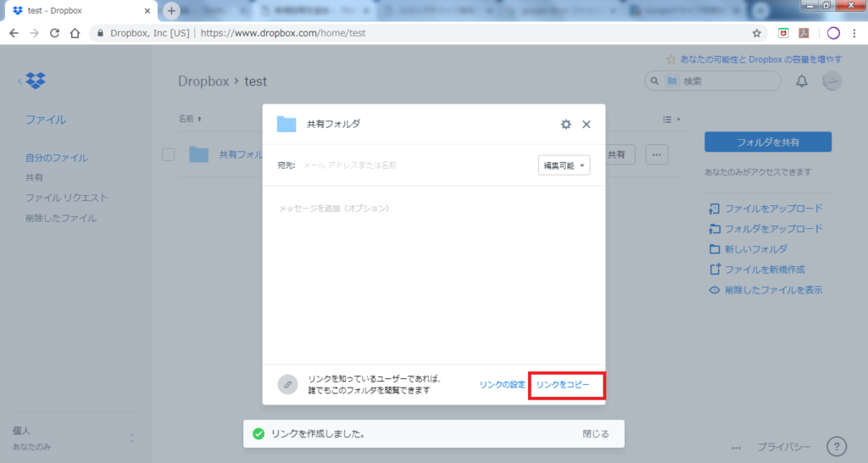Go to browser home page
This screenshot has width=868, height=463.
75,33
